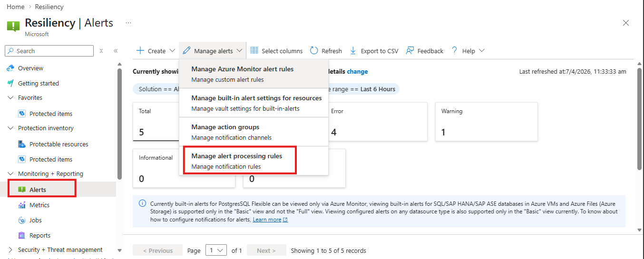Click the Protected items icon under Favorites
The height and width of the screenshot is (259, 644).
22,114
